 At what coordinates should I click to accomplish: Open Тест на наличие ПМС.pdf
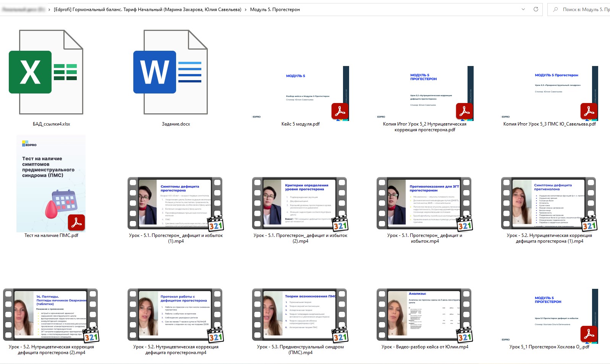51,184
